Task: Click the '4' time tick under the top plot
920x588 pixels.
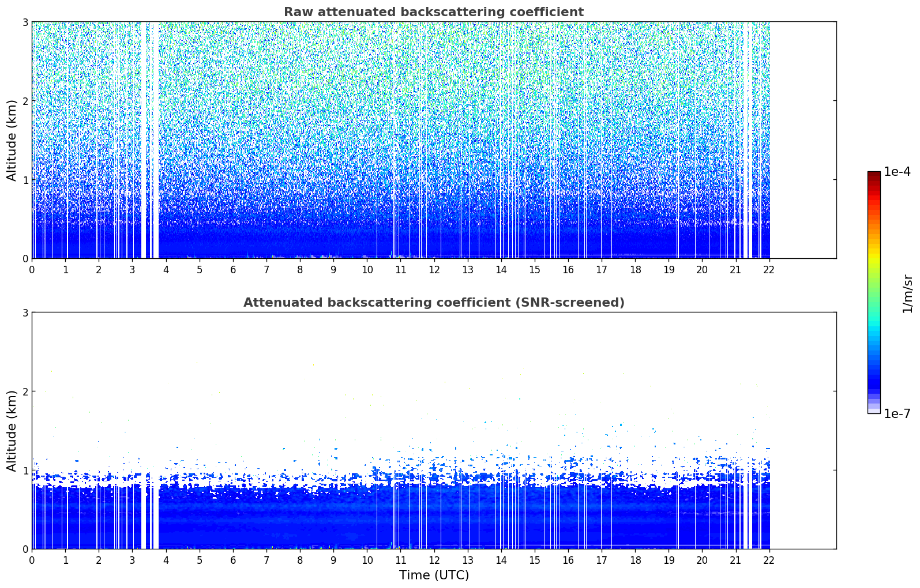Action: click(x=166, y=269)
